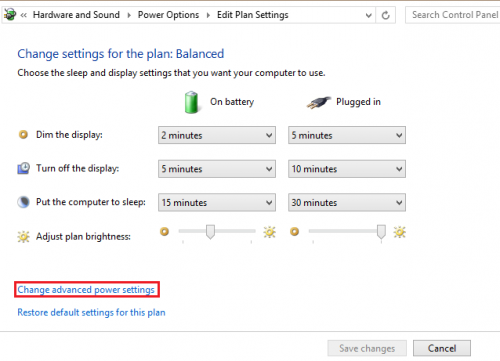
Task: Go to Hardware and Sound breadcrumb
Action: [76, 15]
